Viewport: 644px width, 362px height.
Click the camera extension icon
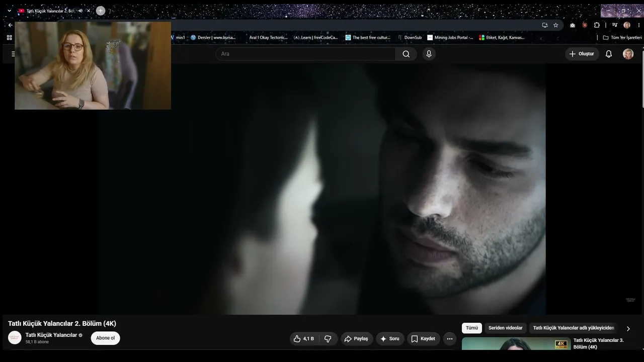[573, 25]
